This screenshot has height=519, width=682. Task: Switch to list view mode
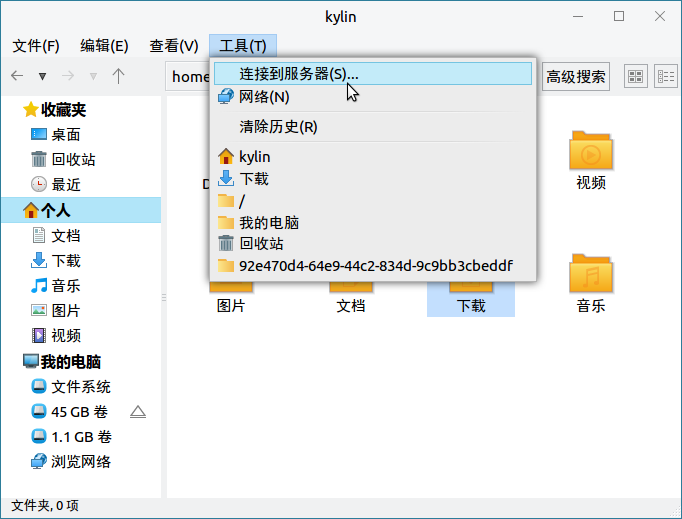pos(665,77)
